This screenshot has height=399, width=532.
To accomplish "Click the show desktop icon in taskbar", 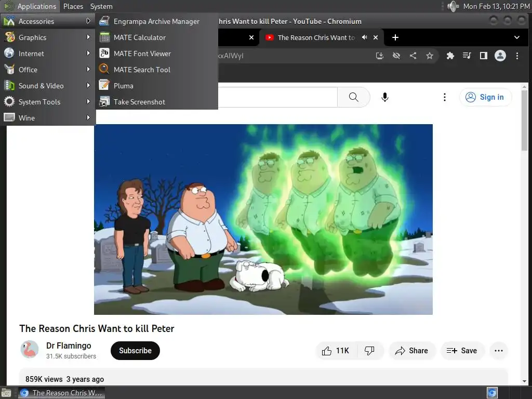I will [6, 393].
